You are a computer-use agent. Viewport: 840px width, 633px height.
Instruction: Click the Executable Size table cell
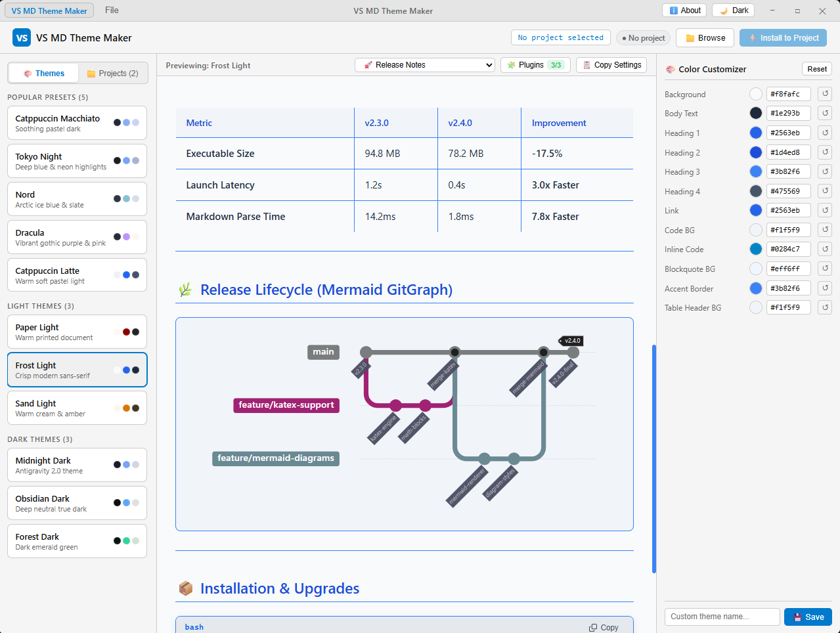[265, 154]
